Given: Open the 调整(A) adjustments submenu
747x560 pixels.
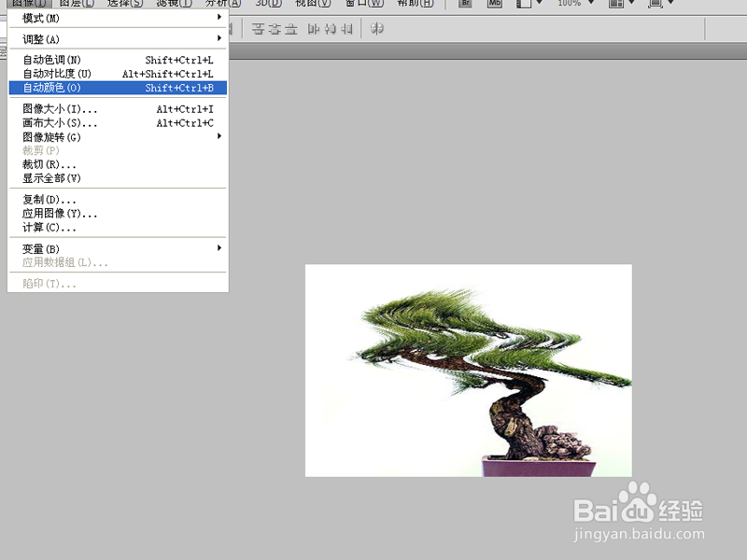Looking at the screenshot, I should click(118, 39).
